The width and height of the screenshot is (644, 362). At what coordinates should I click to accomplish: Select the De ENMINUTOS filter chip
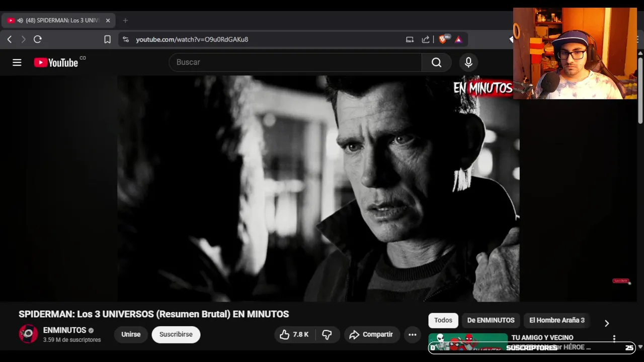(491, 320)
